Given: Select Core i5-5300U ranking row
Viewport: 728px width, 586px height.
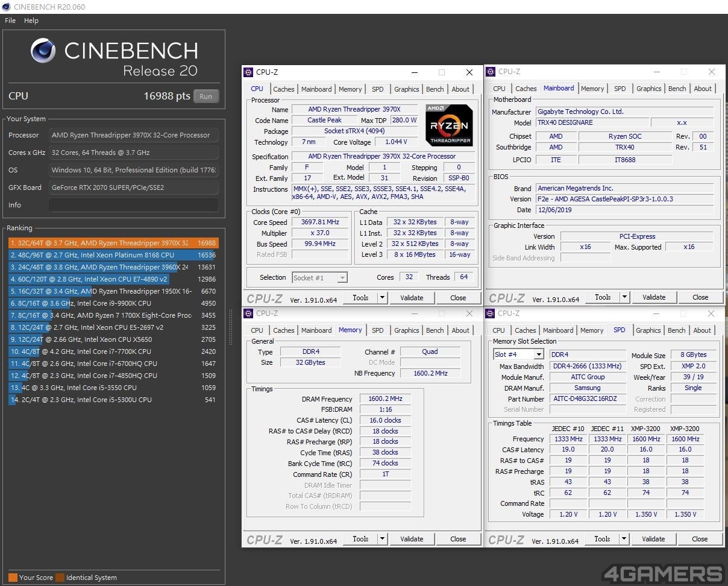Looking at the screenshot, I should [113, 400].
